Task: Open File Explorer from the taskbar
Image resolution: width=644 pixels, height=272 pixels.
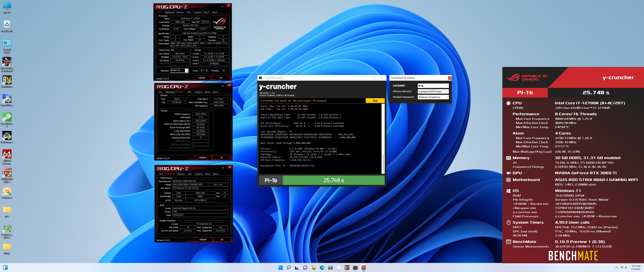Action: (x=313, y=267)
